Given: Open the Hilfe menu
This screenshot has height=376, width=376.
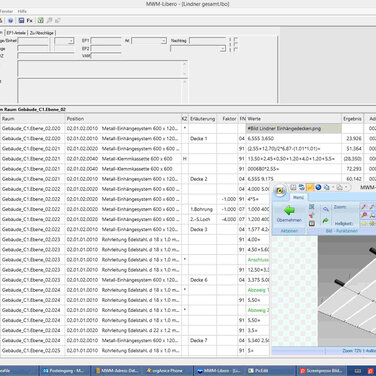Looking at the screenshot, I should click(22, 11).
